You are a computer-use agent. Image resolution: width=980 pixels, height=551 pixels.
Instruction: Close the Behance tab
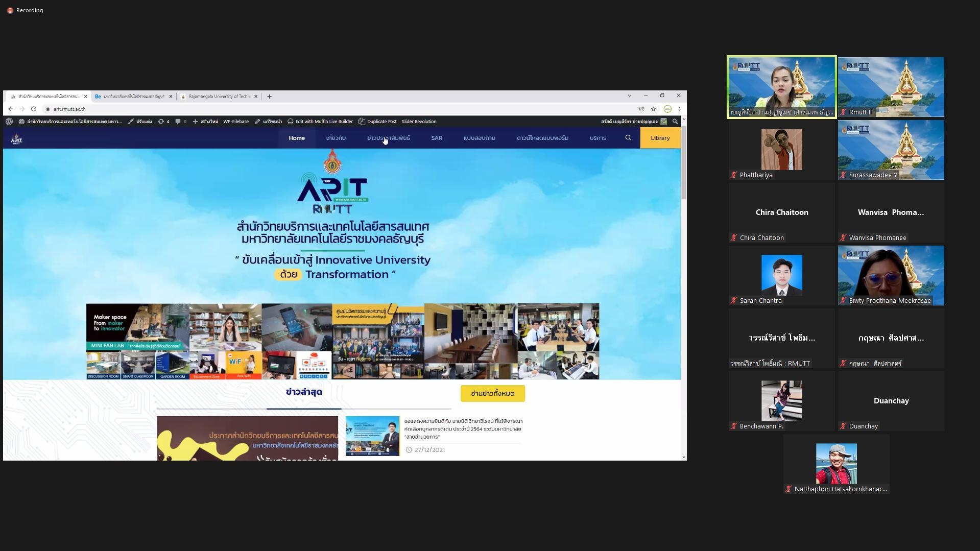171,96
